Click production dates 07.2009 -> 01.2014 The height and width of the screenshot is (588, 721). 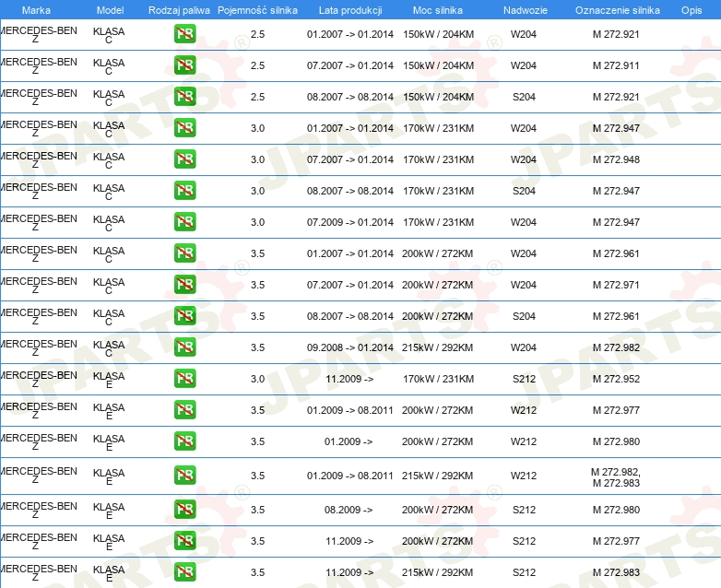click(x=350, y=222)
